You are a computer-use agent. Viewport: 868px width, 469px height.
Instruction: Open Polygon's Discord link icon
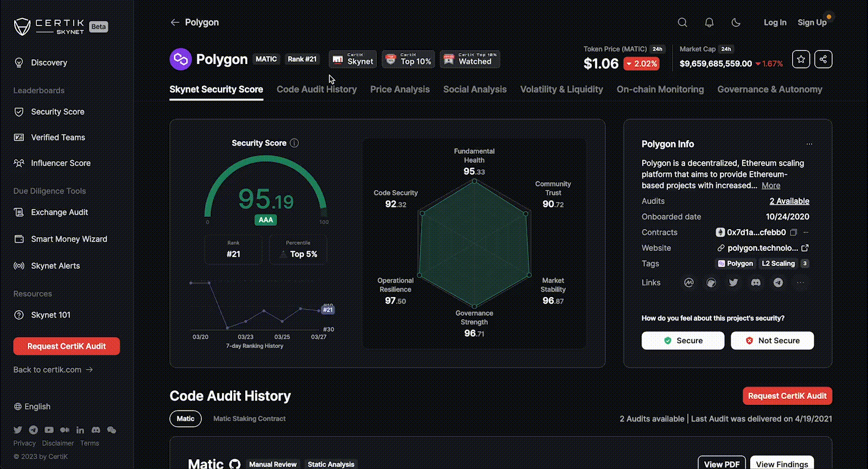pyautogui.click(x=756, y=282)
